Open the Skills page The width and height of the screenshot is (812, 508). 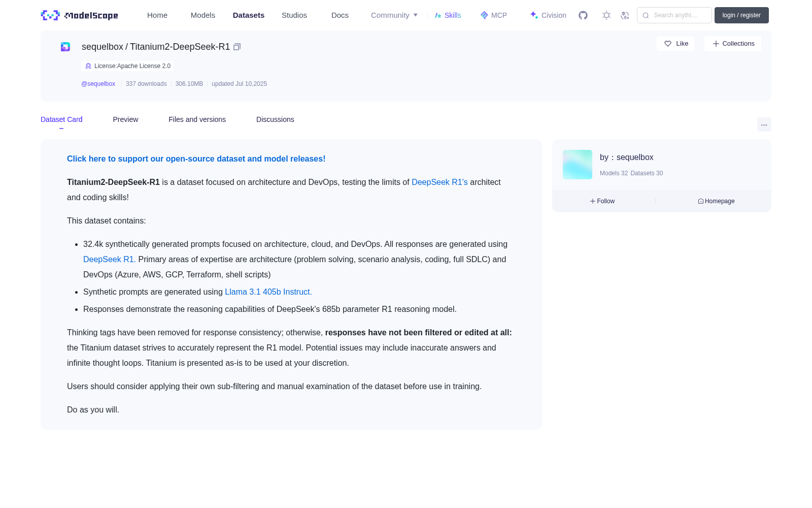(448, 15)
